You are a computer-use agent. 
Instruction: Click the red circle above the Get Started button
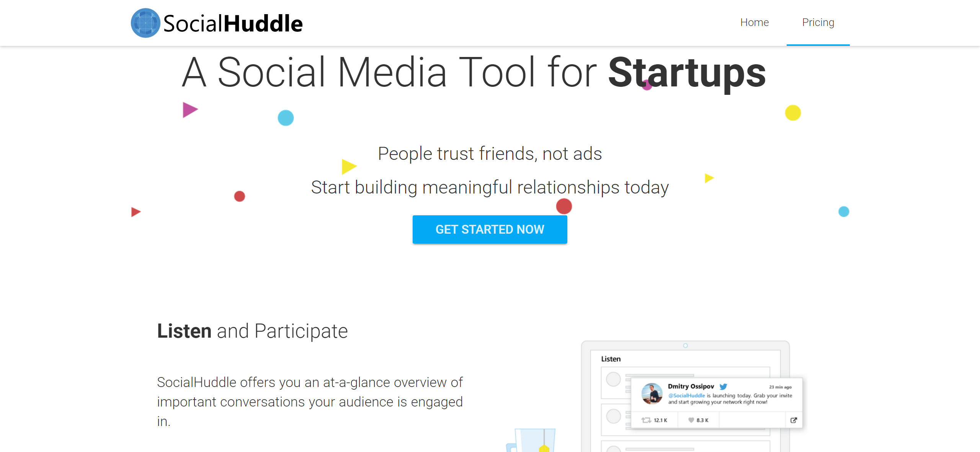(564, 206)
